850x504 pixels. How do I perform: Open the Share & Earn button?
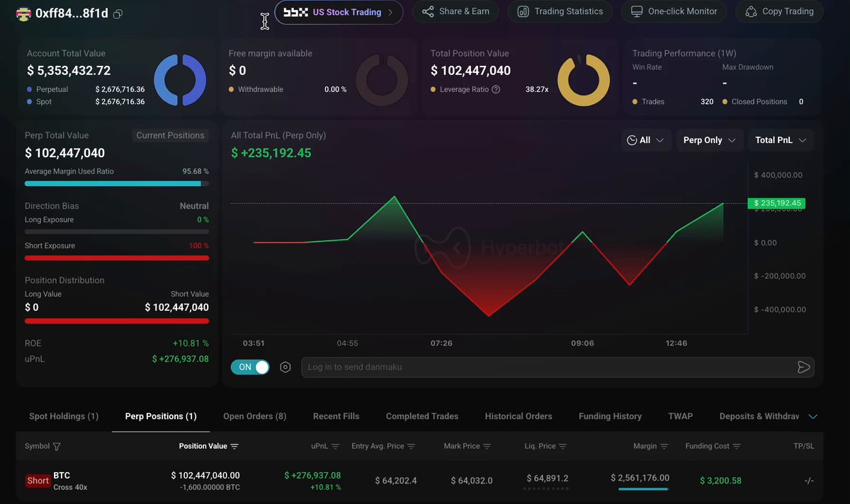pos(455,11)
